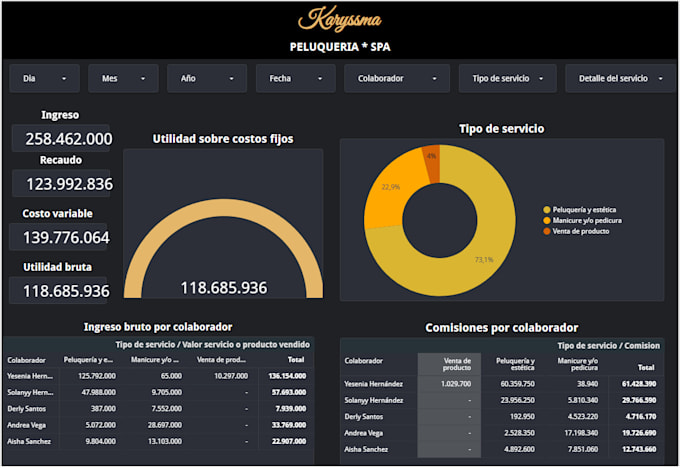The image size is (680, 468).
Task: Select the 73,1% donut chart slice
Action: (x=484, y=259)
